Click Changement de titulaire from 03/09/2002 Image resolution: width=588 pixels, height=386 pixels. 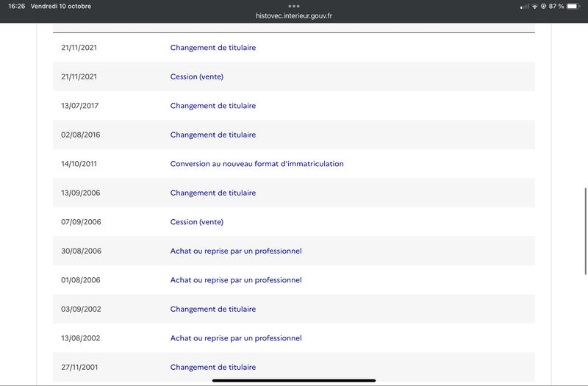click(213, 309)
